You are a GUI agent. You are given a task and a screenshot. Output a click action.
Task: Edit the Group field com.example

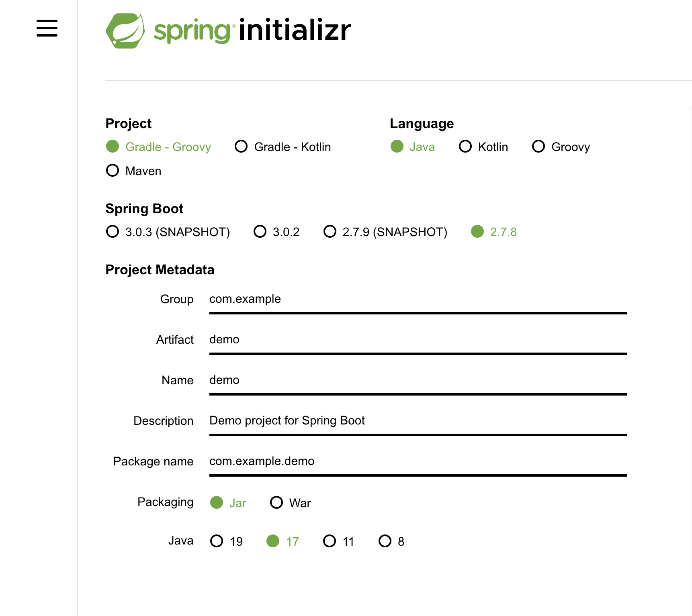click(418, 299)
